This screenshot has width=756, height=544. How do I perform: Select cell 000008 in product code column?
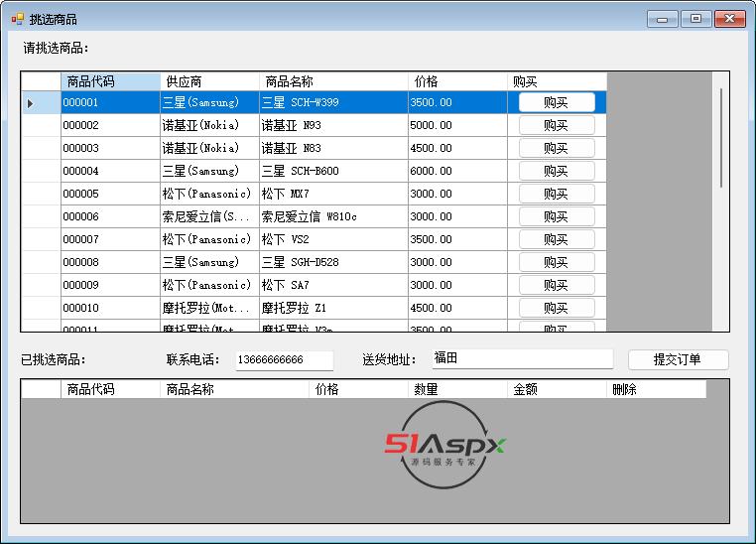(110, 262)
